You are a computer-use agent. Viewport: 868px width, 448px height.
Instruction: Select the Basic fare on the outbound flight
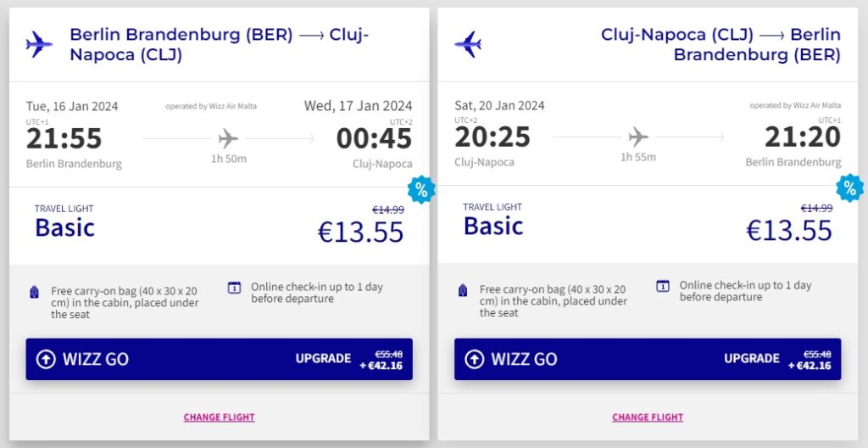pos(64,227)
